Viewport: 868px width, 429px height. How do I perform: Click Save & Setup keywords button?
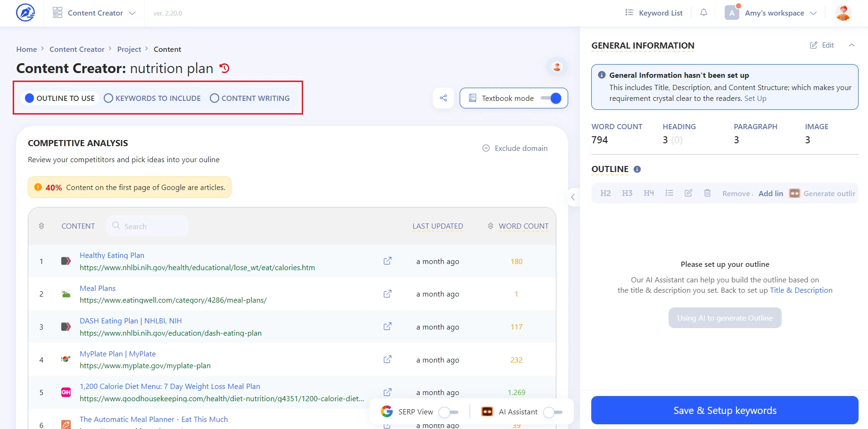[x=725, y=410]
